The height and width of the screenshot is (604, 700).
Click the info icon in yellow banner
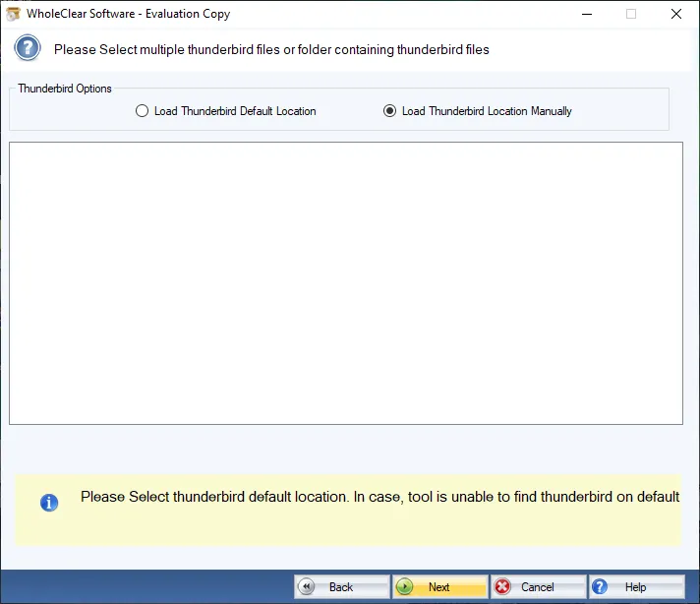pyautogui.click(x=49, y=503)
